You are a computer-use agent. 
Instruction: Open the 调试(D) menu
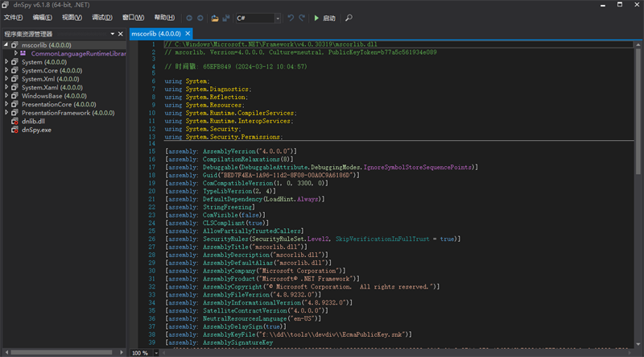pyautogui.click(x=101, y=18)
